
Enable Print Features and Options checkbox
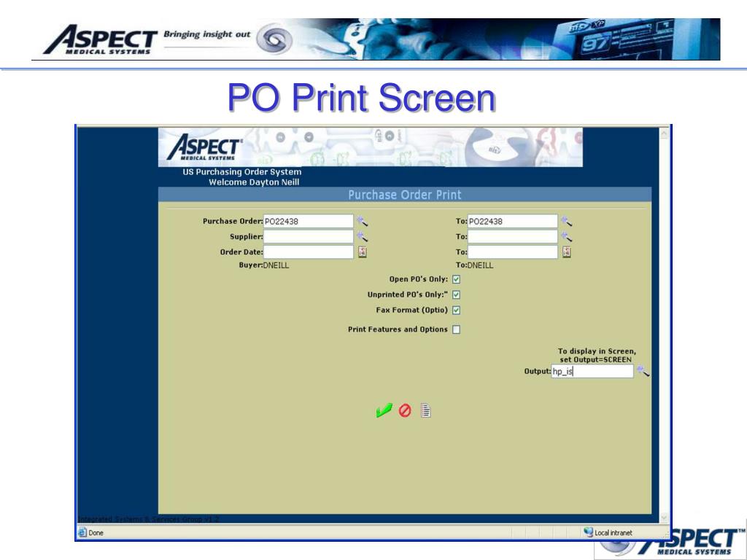click(x=457, y=330)
